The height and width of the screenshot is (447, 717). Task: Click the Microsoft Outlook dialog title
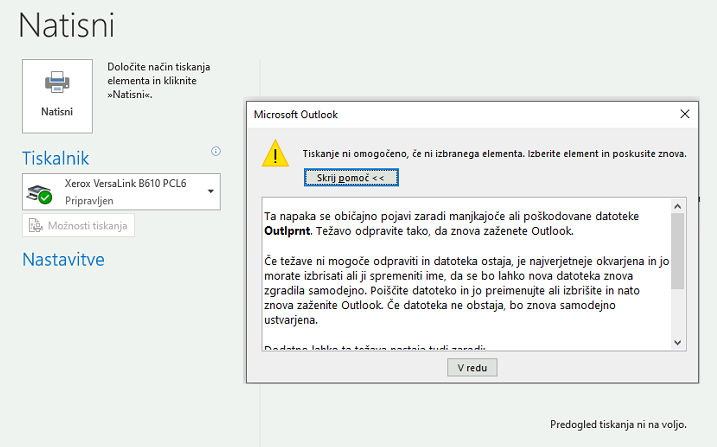pos(296,114)
